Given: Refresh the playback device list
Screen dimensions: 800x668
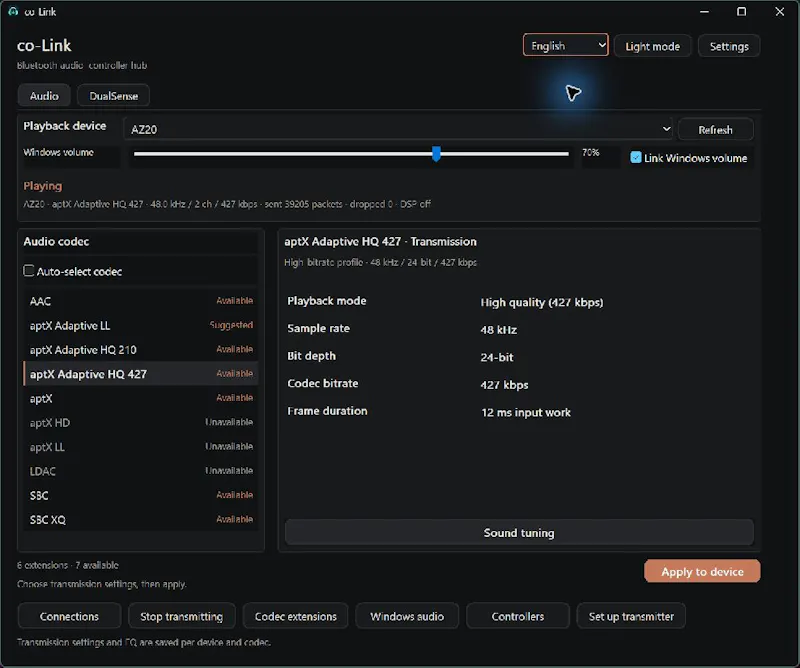Looking at the screenshot, I should (x=715, y=130).
